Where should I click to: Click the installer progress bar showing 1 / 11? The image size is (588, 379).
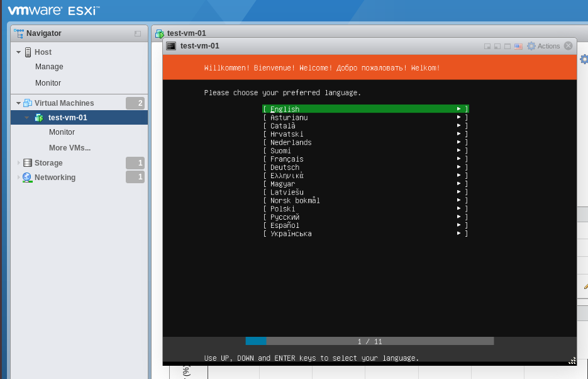tap(369, 341)
